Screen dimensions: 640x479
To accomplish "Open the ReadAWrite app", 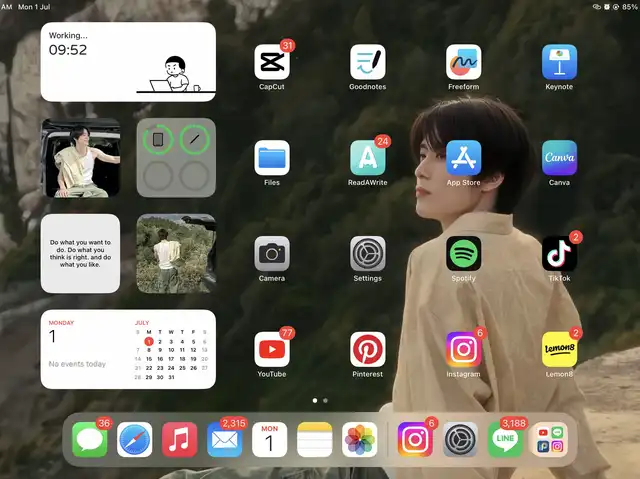I will click(367, 158).
